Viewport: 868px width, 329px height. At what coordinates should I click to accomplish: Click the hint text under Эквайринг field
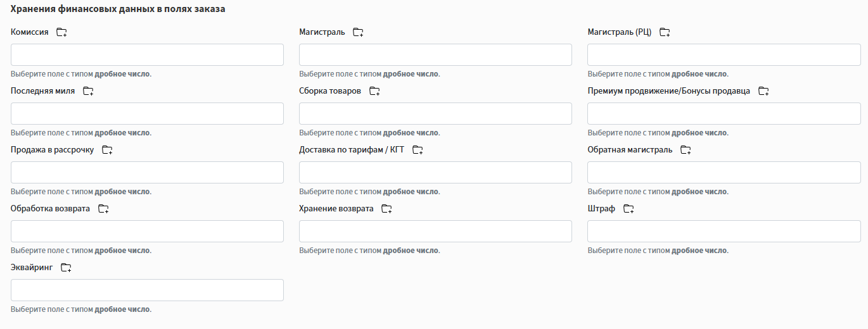[81, 309]
